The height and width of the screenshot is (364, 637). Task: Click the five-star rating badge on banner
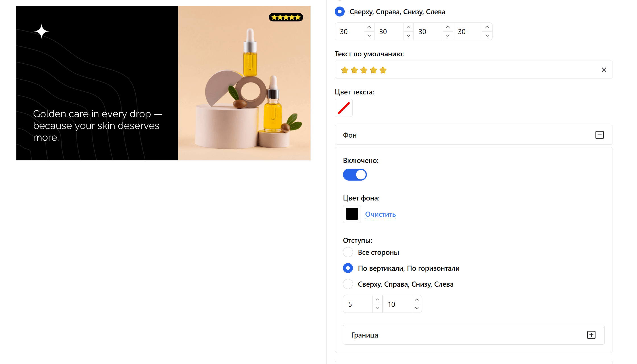pos(286,17)
